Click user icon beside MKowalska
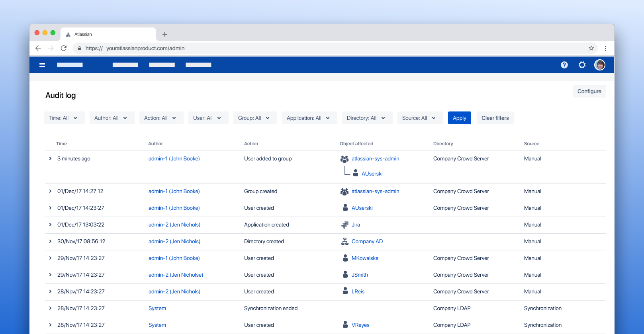 pos(345,258)
